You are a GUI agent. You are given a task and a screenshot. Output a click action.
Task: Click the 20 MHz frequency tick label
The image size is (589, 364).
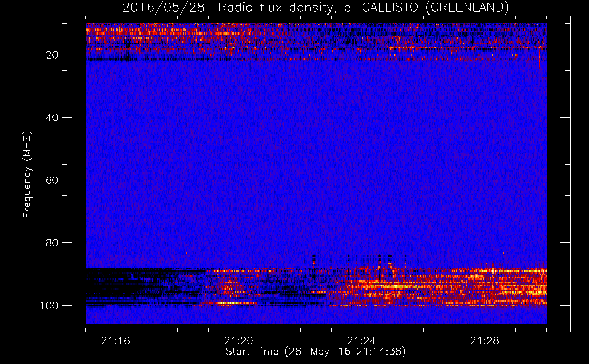pos(52,55)
